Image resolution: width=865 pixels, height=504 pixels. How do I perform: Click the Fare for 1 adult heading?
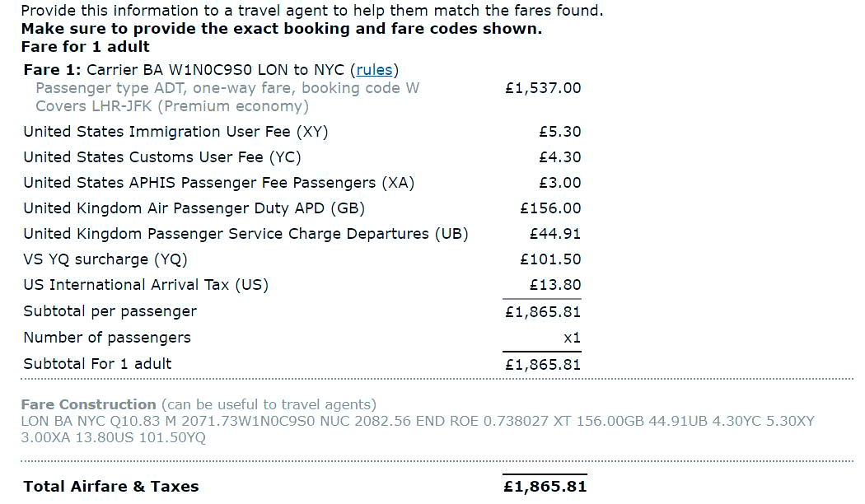[85, 47]
